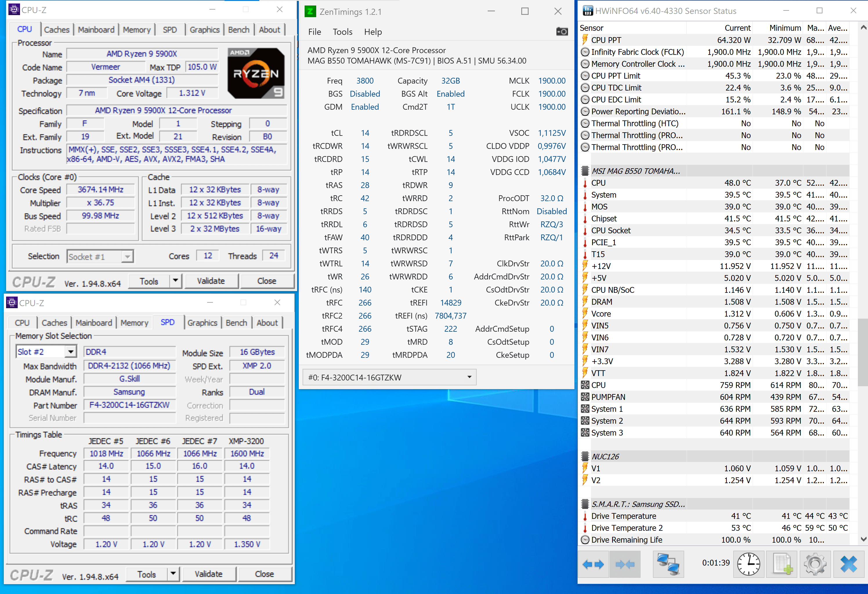Click S.M.A.R.T. Samsung SSD group icon
The width and height of the screenshot is (868, 594).
click(x=585, y=504)
